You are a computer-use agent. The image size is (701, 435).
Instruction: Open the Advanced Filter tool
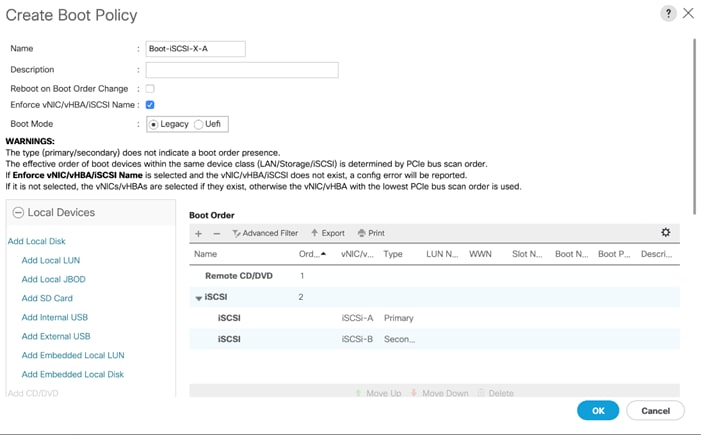265,233
